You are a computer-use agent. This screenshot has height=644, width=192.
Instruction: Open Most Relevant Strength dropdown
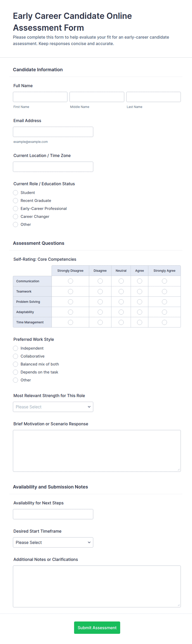tap(53, 407)
